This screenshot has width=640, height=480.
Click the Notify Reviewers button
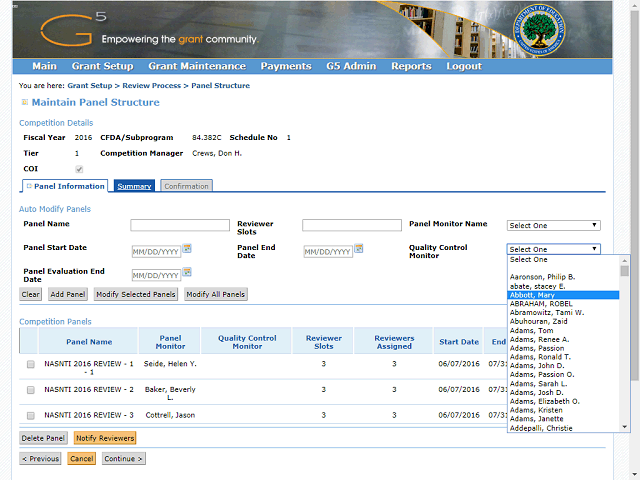(x=105, y=438)
